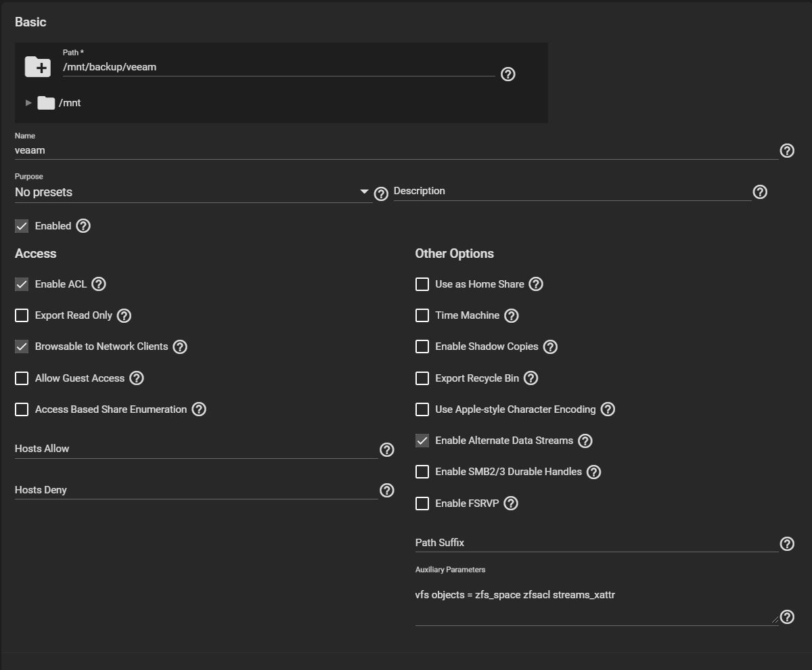Click the Path field containing /mnt/backup/veeam

click(x=279, y=67)
